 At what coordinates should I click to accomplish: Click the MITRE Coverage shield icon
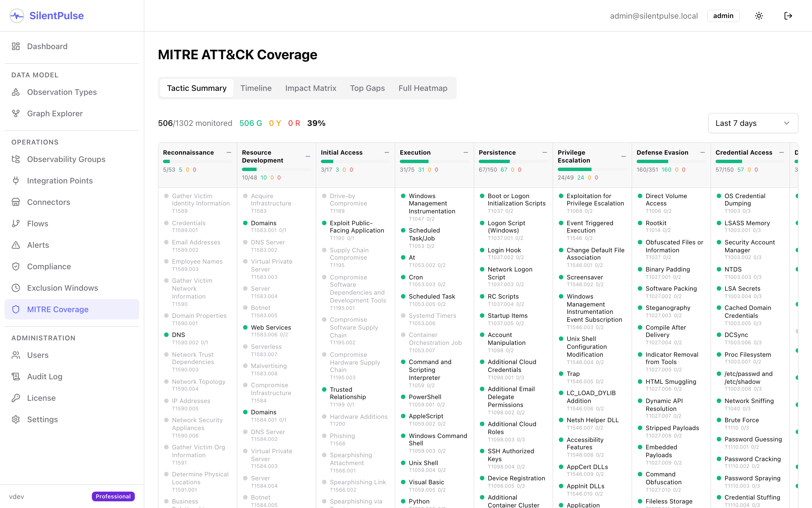click(16, 309)
